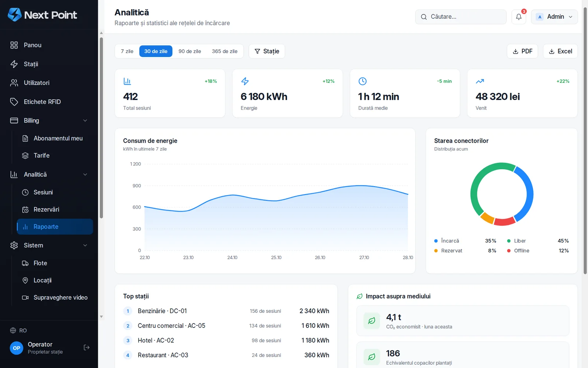Click the Căutare search field
This screenshot has height=368, width=588.
coord(461,17)
